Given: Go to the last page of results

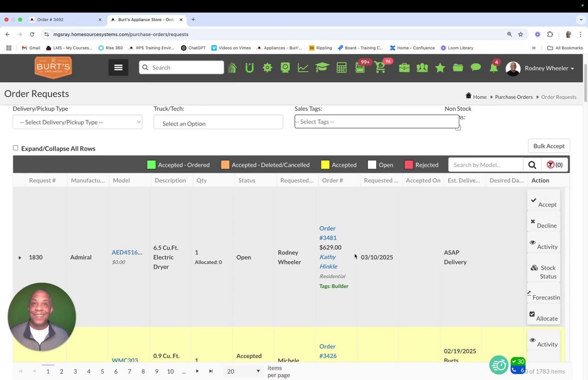Looking at the screenshot, I should 211,371.
